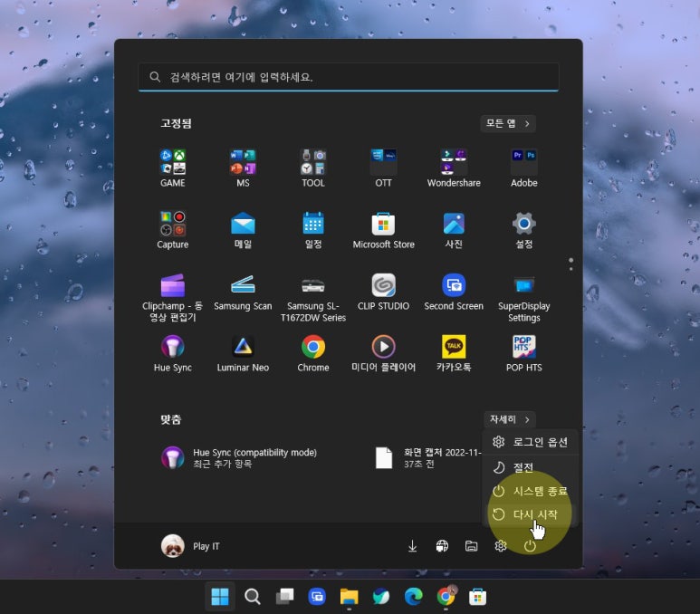Open taskbar Search
This screenshot has width=700, height=614.
253,596
